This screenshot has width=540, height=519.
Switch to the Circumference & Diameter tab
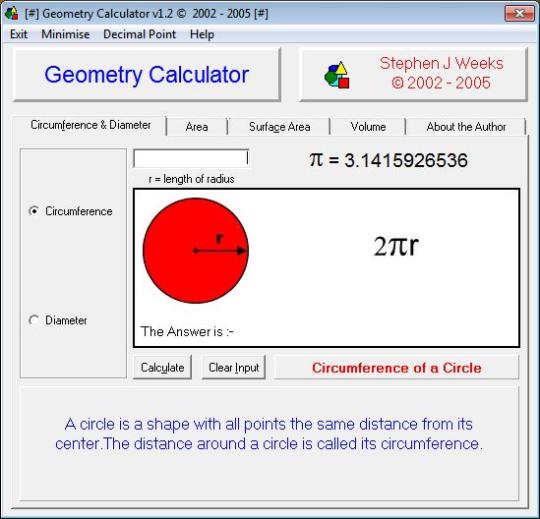90,125
